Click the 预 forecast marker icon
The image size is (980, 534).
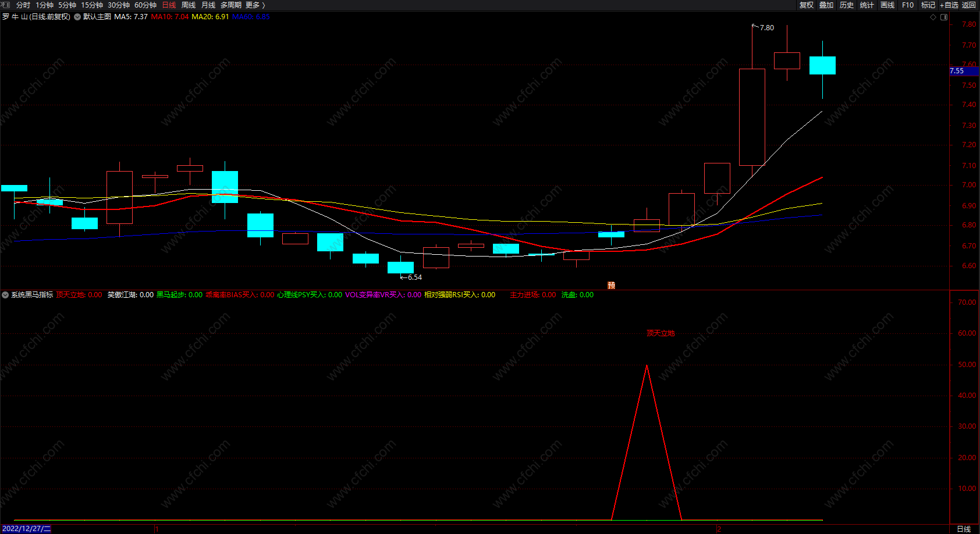[611, 285]
